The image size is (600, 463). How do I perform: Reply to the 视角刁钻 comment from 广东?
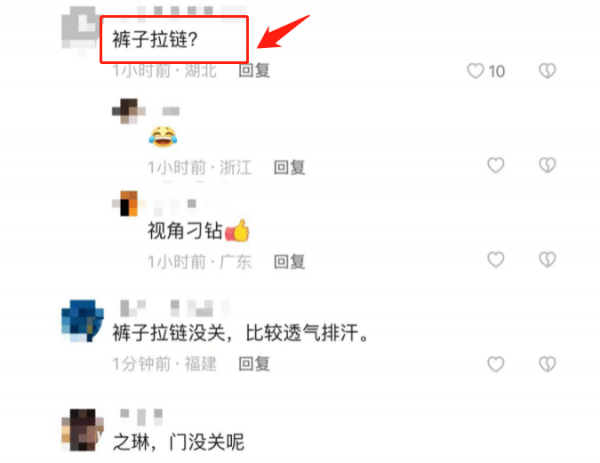pyautogui.click(x=289, y=262)
